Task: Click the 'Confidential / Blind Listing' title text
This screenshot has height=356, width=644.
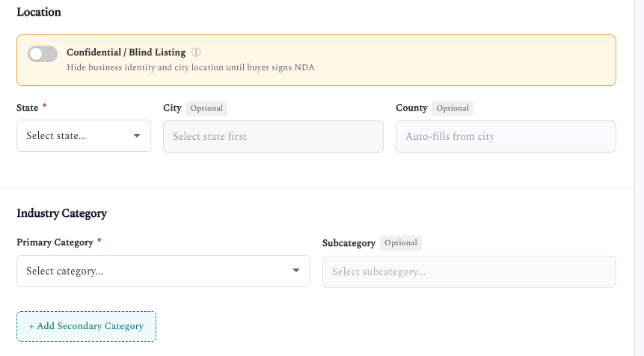Action: pos(126,52)
